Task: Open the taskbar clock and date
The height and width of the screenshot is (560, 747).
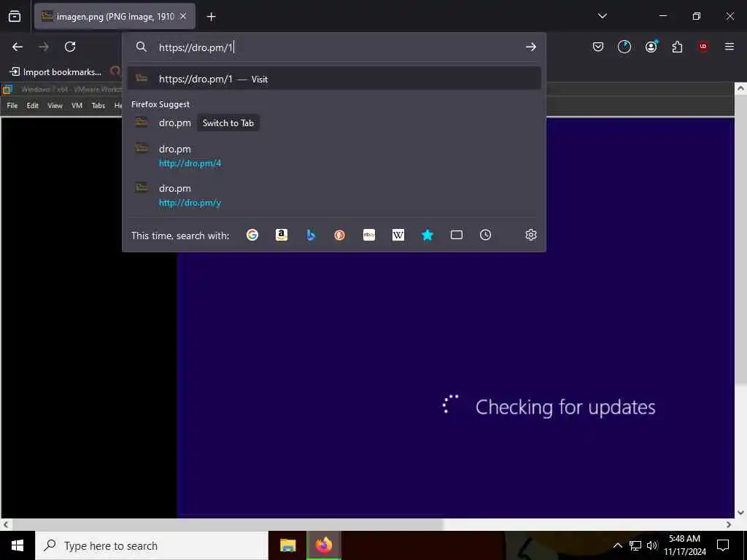Action: click(x=684, y=545)
